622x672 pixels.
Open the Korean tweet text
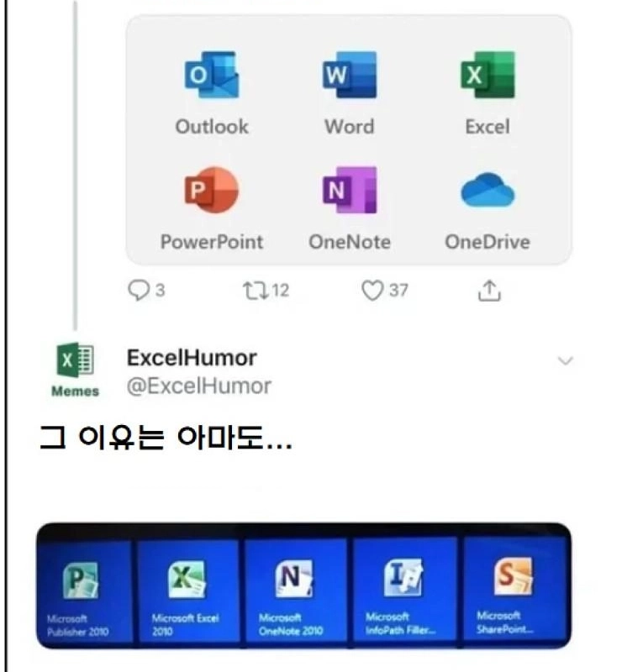pyautogui.click(x=166, y=438)
